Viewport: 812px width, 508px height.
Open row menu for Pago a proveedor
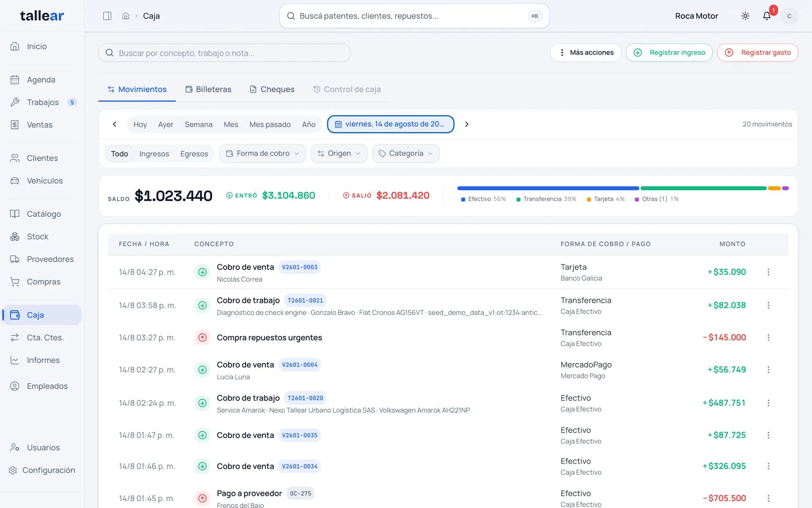(768, 498)
